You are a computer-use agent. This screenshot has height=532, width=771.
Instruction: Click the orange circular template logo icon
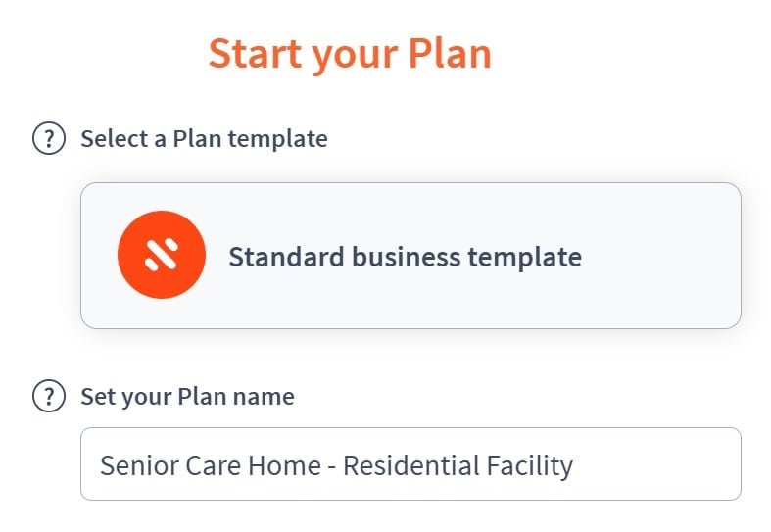coord(162,255)
